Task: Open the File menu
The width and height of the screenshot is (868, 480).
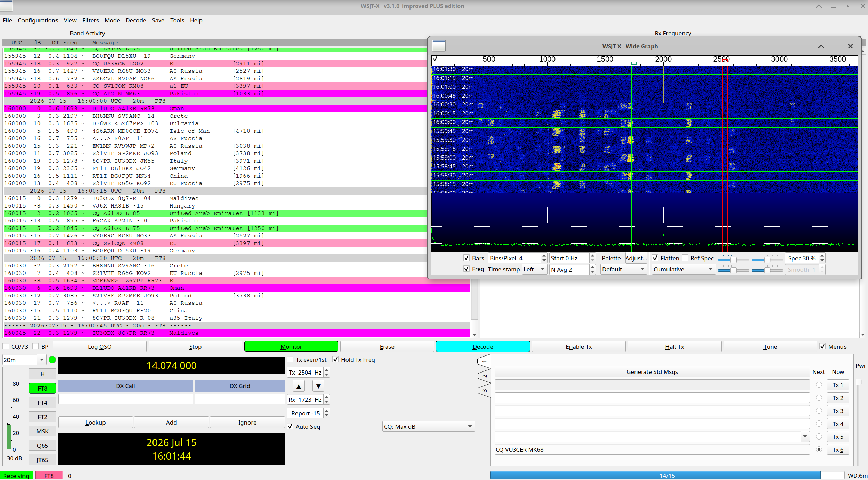Action: [x=7, y=20]
